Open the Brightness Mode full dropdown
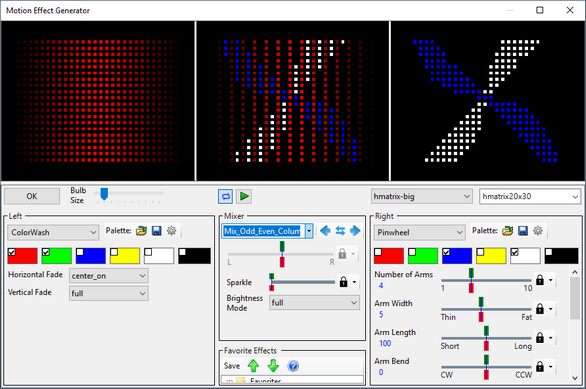 point(314,302)
